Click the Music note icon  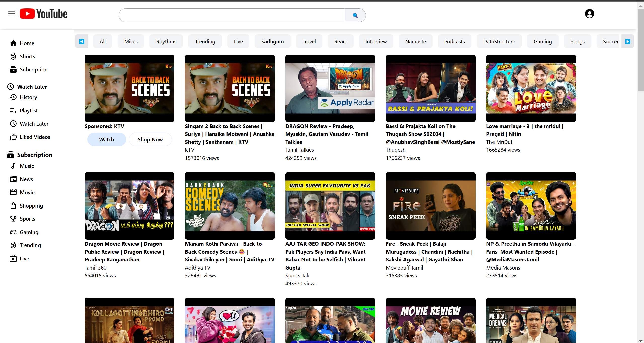pyautogui.click(x=13, y=166)
